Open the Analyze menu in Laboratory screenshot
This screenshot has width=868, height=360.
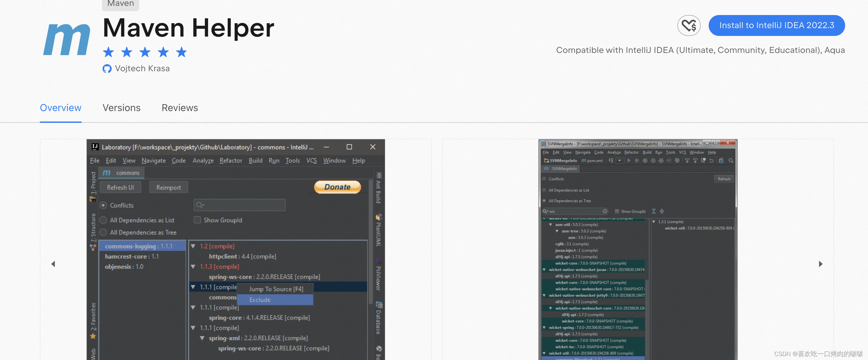click(x=203, y=160)
